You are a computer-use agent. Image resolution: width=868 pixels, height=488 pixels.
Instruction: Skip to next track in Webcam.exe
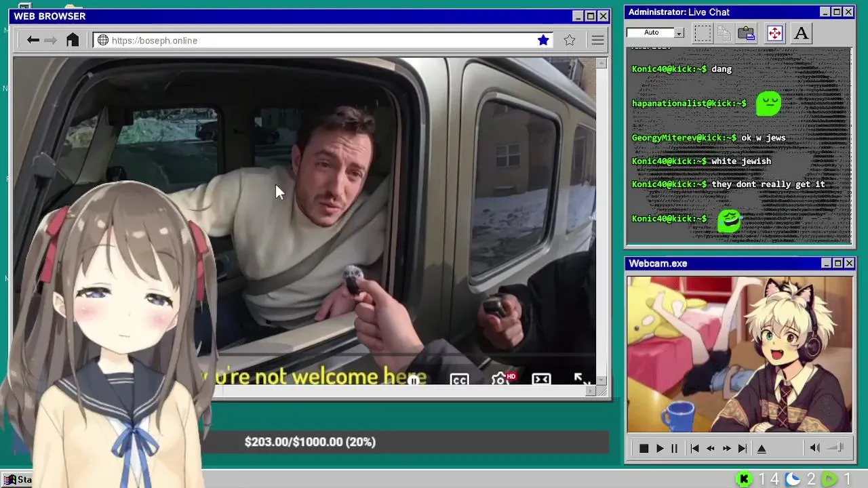[743, 449]
